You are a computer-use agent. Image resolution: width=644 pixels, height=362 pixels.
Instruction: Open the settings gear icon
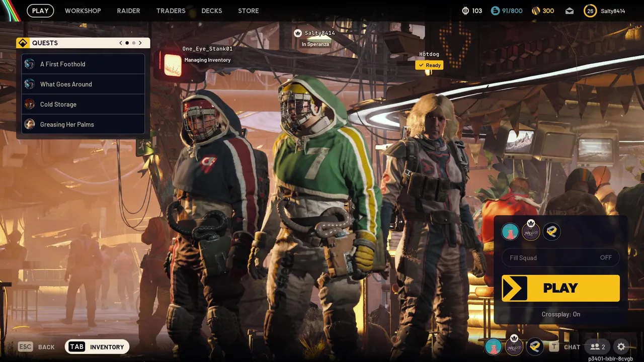tap(621, 347)
